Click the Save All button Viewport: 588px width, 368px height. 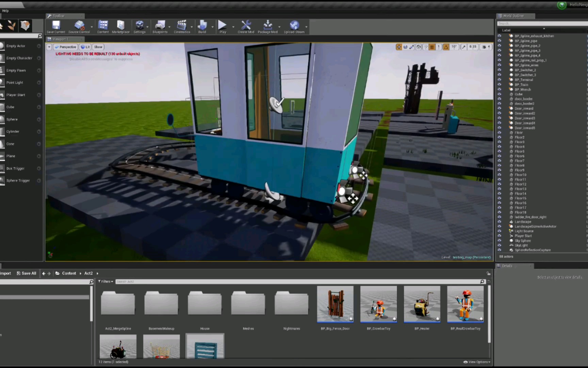(27, 273)
